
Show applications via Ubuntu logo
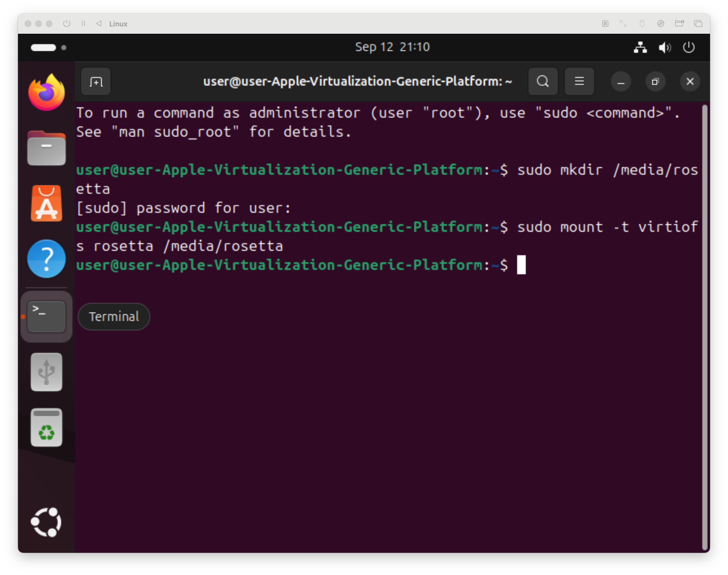point(46,522)
